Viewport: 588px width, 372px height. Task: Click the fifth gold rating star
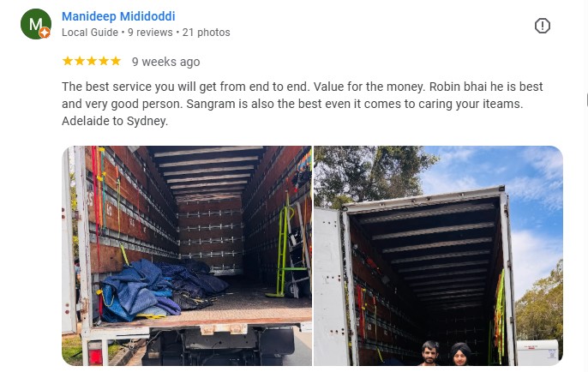tap(116, 61)
